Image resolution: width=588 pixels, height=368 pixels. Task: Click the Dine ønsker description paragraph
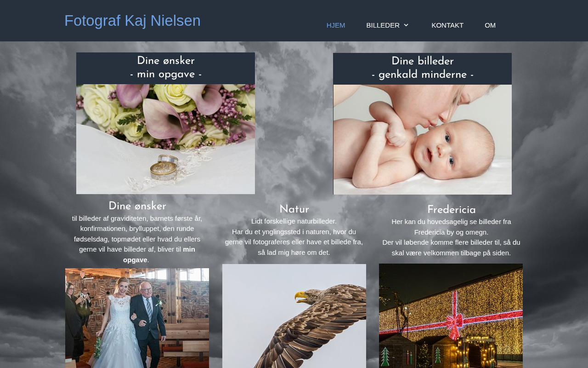tap(137, 239)
